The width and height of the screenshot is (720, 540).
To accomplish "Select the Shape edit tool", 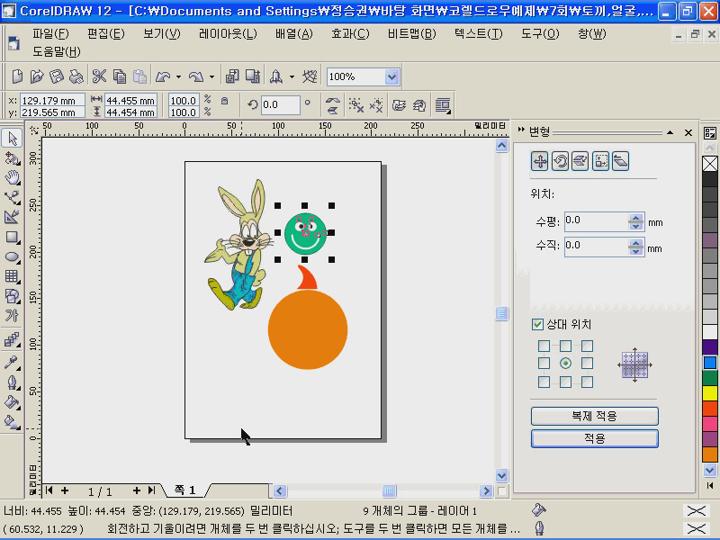I will (x=12, y=159).
